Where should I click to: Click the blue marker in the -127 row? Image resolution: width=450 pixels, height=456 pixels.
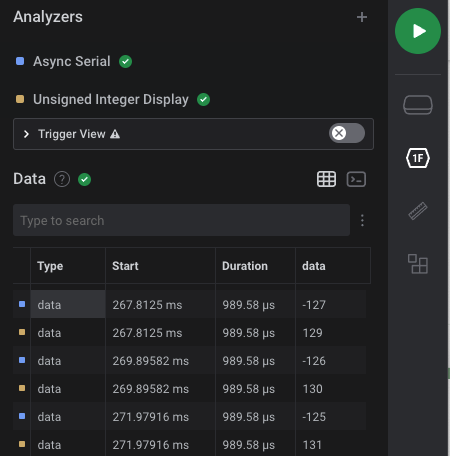[22, 304]
